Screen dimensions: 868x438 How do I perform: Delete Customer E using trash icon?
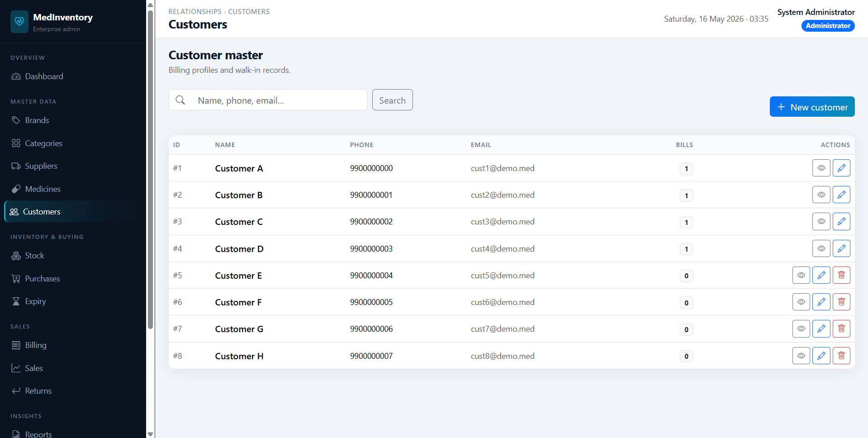841,275
